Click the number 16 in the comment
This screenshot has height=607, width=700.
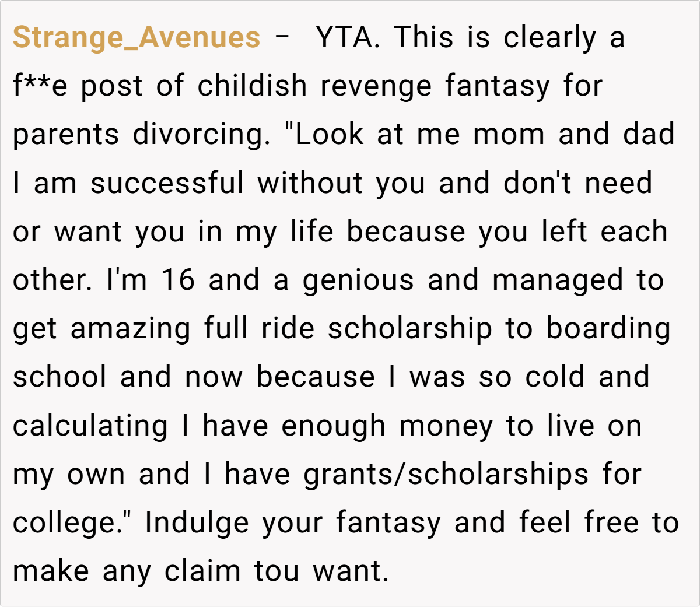pyautogui.click(x=177, y=280)
